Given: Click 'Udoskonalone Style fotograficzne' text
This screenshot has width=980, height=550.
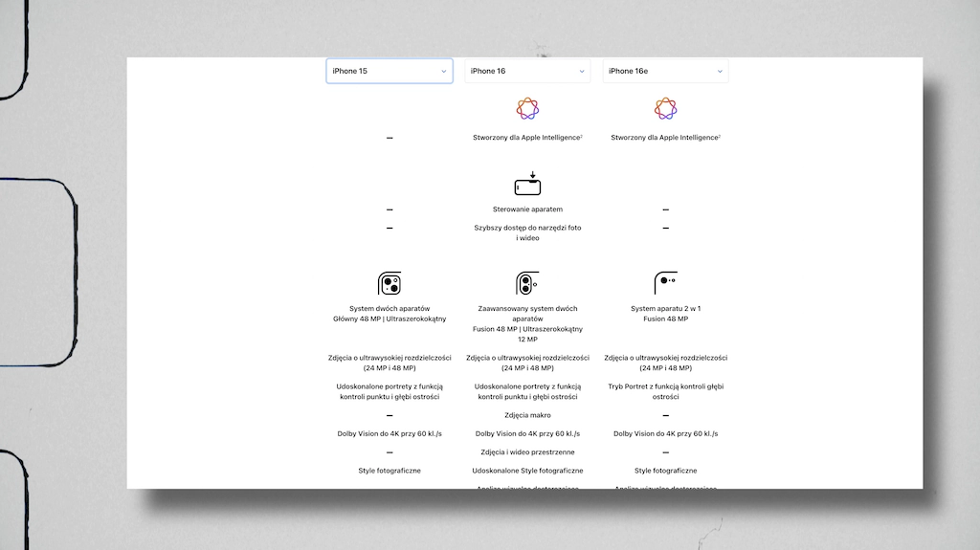Looking at the screenshot, I should (x=527, y=471).
